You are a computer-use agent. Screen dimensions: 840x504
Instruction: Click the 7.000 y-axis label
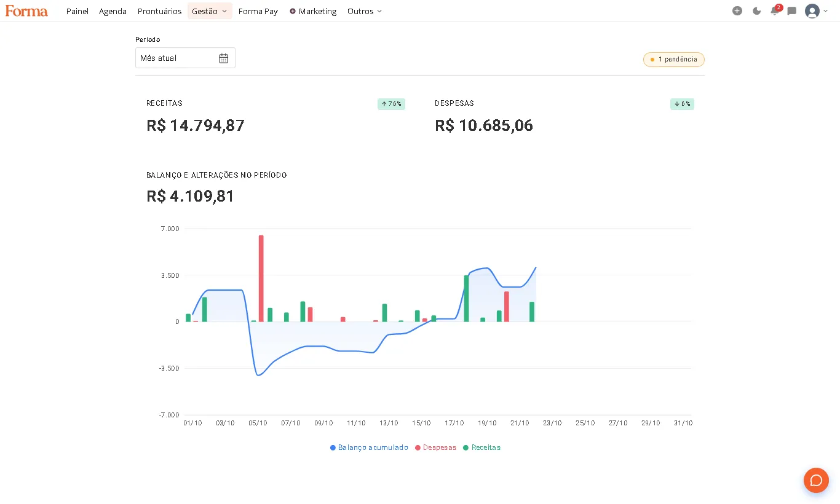(x=169, y=229)
